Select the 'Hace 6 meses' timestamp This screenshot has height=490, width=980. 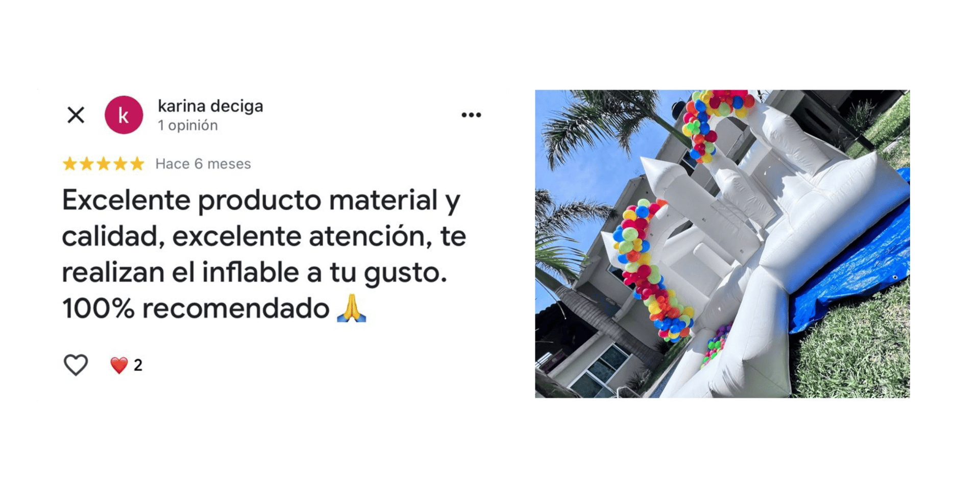coord(203,164)
